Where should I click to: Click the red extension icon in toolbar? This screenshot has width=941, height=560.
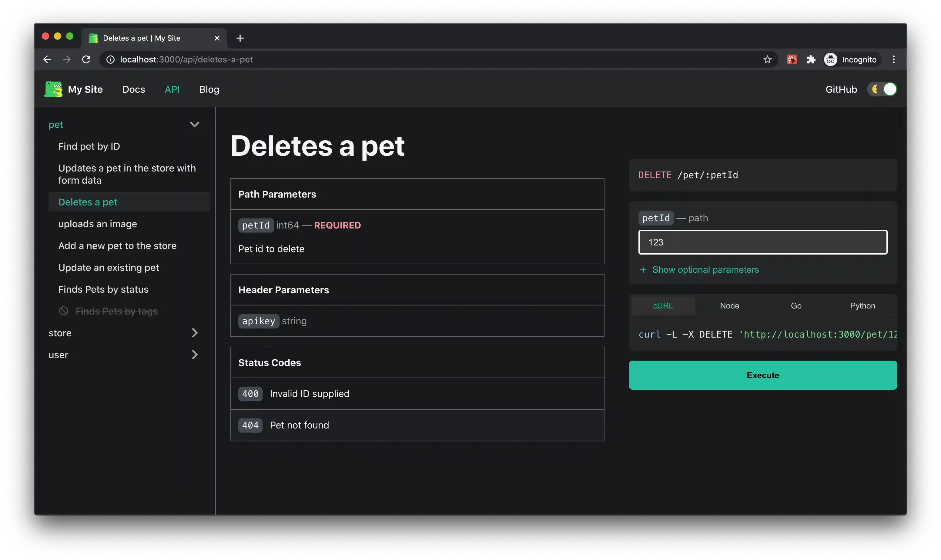tap(792, 60)
